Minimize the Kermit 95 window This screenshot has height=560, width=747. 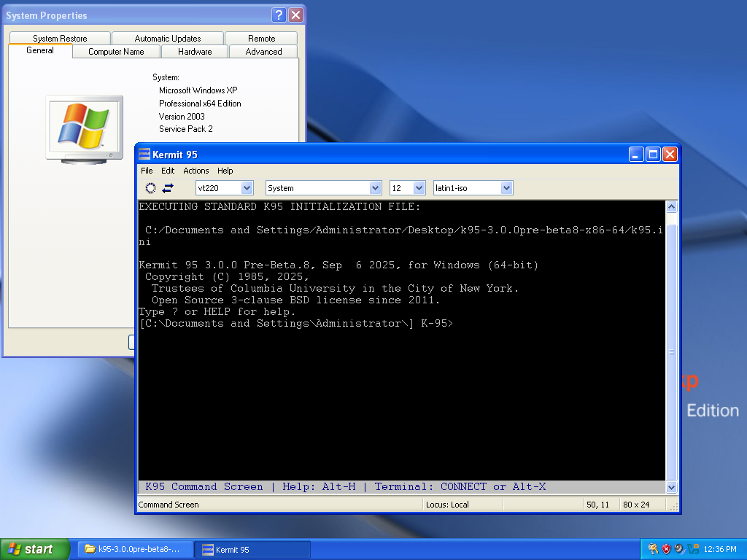pyautogui.click(x=636, y=155)
